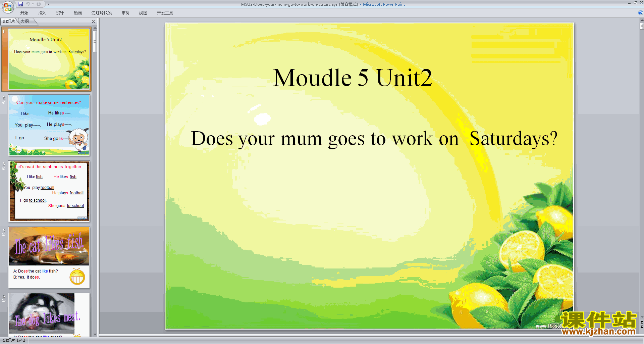Click the title text Moudle 5 Unit2
Screen dimensions: 644x344
coord(353,78)
